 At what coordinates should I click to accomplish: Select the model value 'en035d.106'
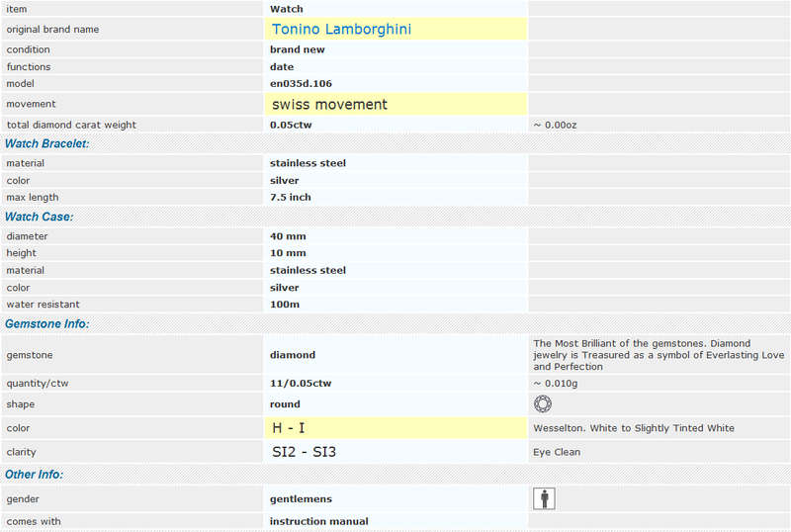pyautogui.click(x=301, y=84)
